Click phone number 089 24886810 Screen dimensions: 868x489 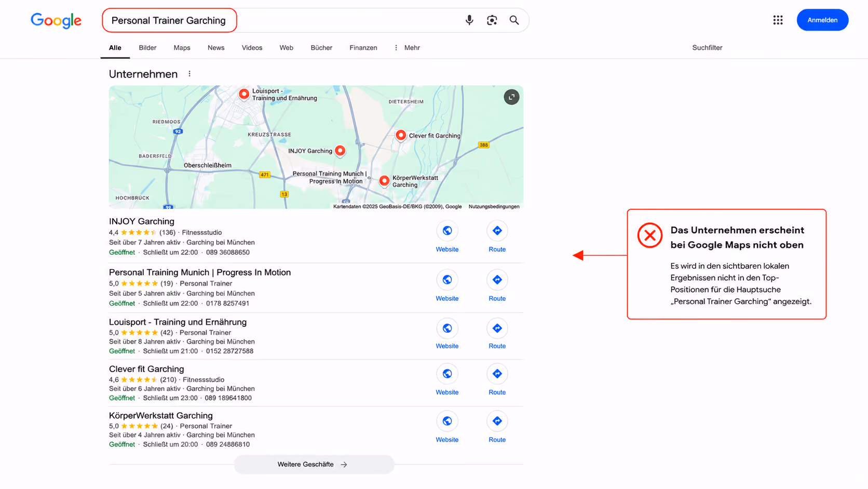click(x=228, y=445)
